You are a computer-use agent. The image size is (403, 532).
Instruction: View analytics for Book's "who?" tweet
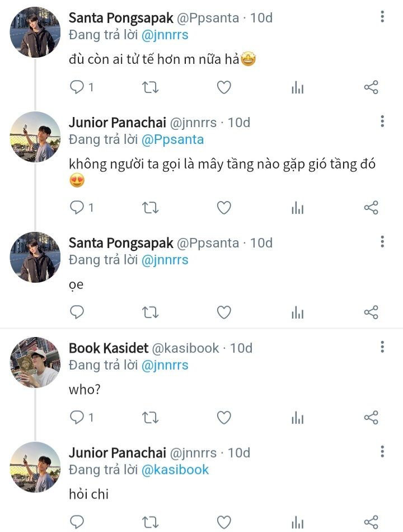pyautogui.click(x=298, y=417)
